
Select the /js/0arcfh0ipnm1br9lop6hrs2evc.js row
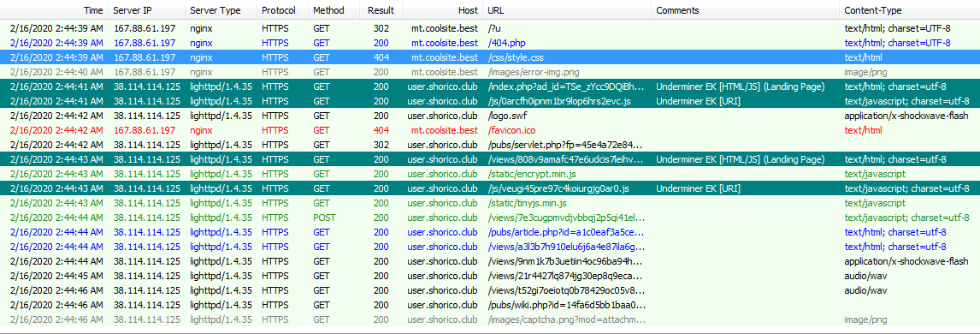click(490, 101)
